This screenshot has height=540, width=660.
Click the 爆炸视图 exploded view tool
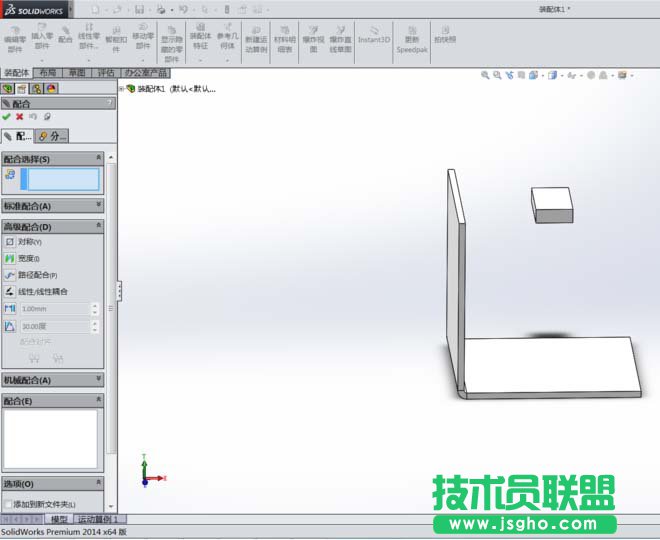point(313,40)
